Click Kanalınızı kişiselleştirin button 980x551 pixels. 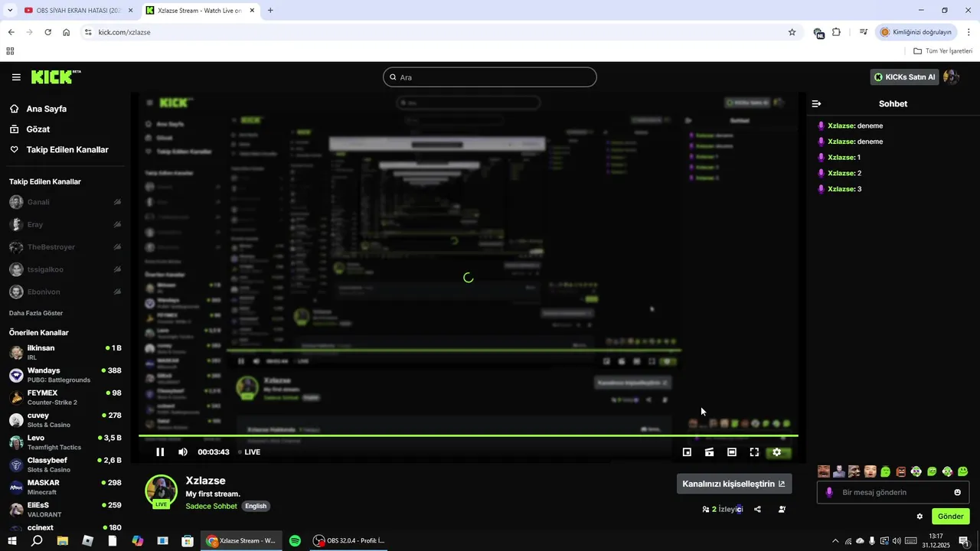733,484
